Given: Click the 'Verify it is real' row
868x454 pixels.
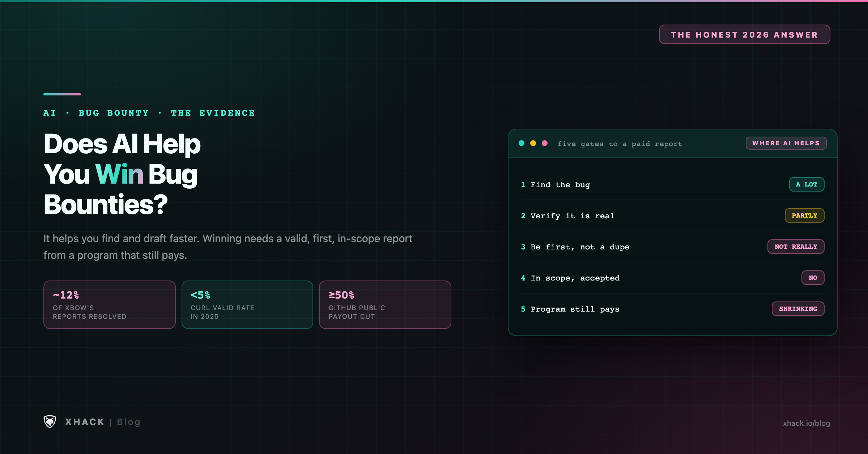Looking at the screenshot, I should click(x=672, y=216).
